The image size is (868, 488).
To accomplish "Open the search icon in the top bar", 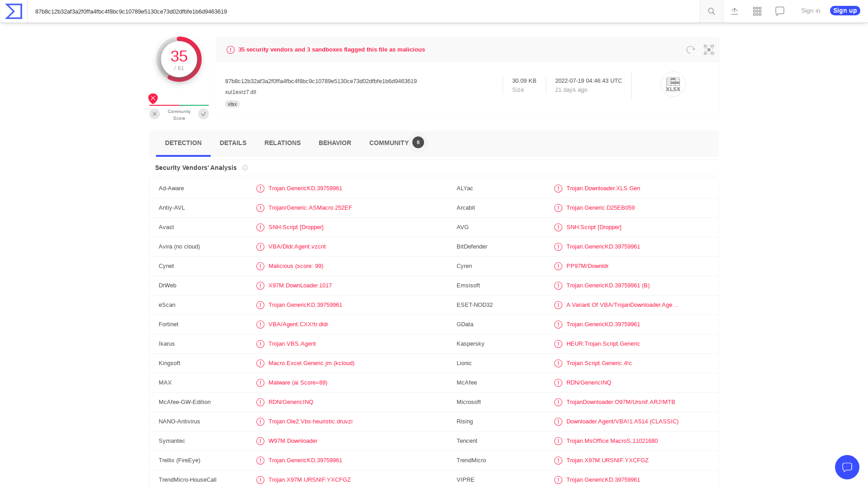I will point(711,11).
